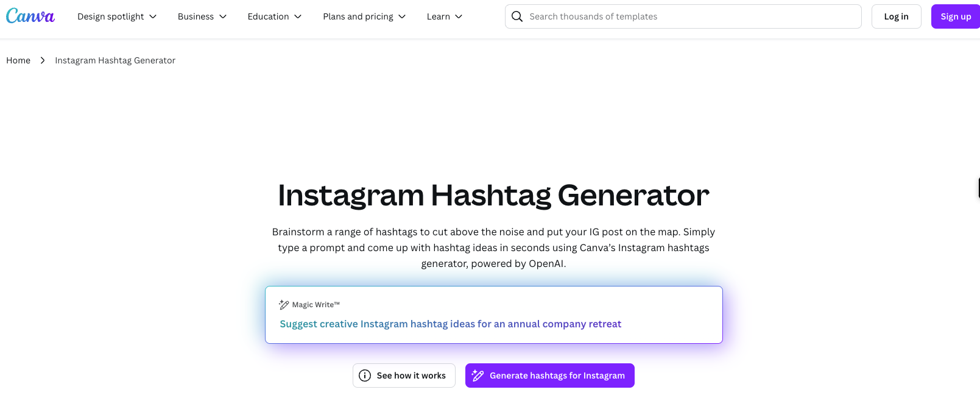Open the Learn menu
This screenshot has width=980, height=420.
pos(445,16)
